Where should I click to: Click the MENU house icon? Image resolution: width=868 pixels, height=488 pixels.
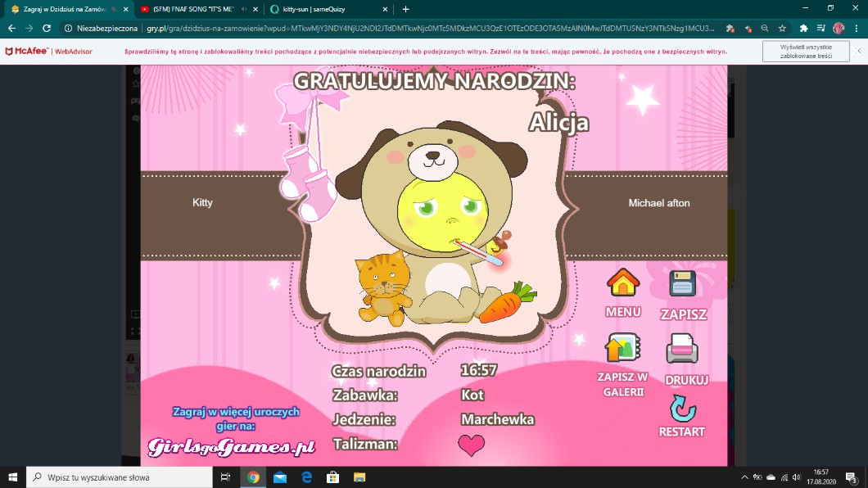click(622, 283)
